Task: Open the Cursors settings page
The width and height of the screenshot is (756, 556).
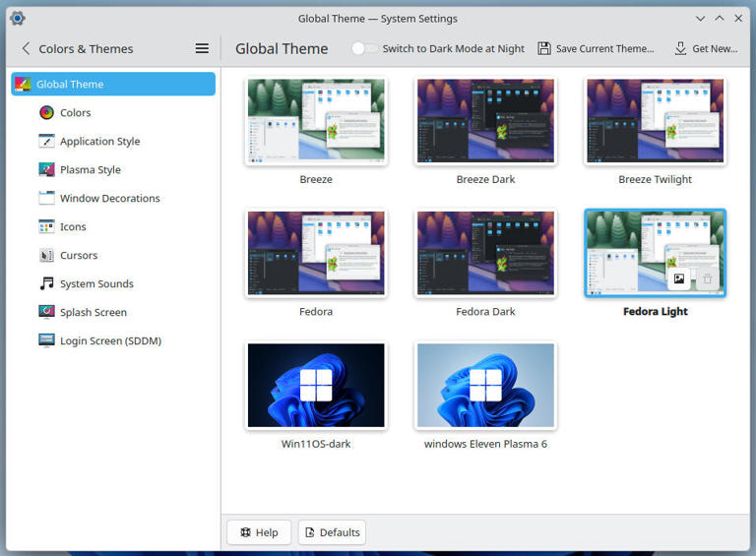Action: pos(113,255)
